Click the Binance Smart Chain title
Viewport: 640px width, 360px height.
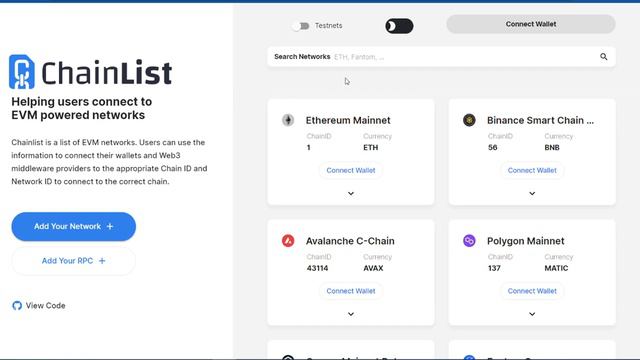click(540, 120)
